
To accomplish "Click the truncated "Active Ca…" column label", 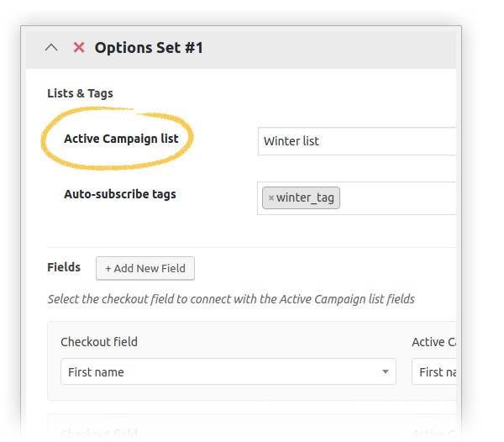I will click(433, 342).
